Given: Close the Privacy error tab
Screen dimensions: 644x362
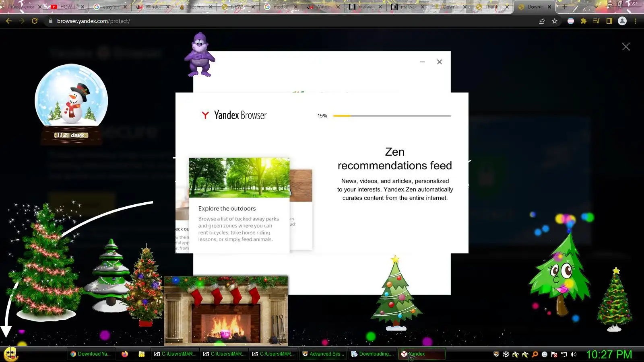Looking at the screenshot, I should (40, 7).
